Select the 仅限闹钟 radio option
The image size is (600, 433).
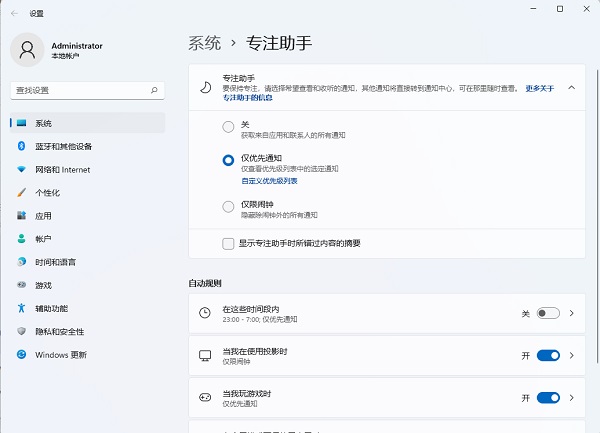click(229, 207)
